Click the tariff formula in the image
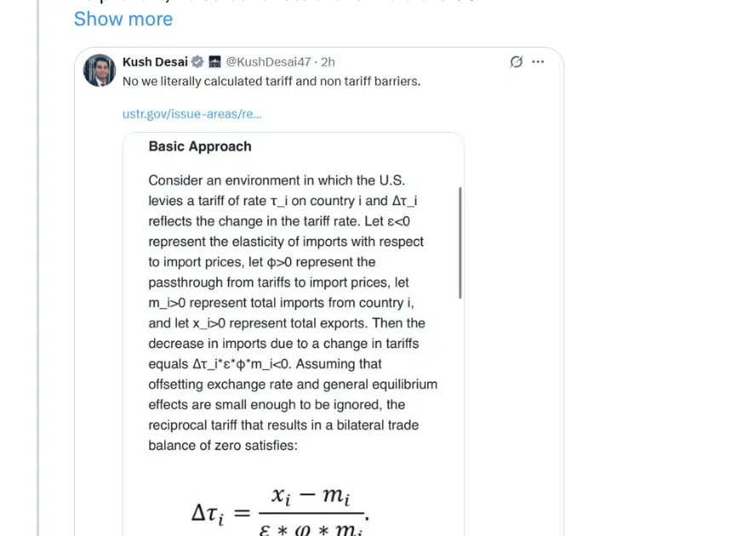Viewport: 756px width, 536px height. (281, 512)
